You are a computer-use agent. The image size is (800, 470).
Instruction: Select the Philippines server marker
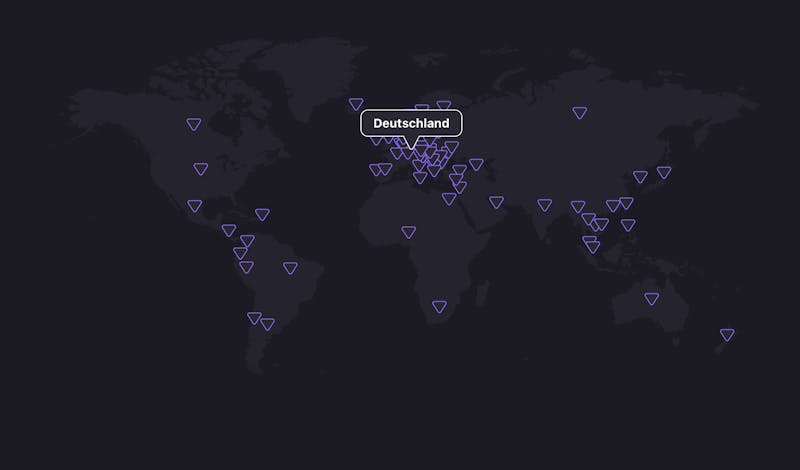(628, 225)
